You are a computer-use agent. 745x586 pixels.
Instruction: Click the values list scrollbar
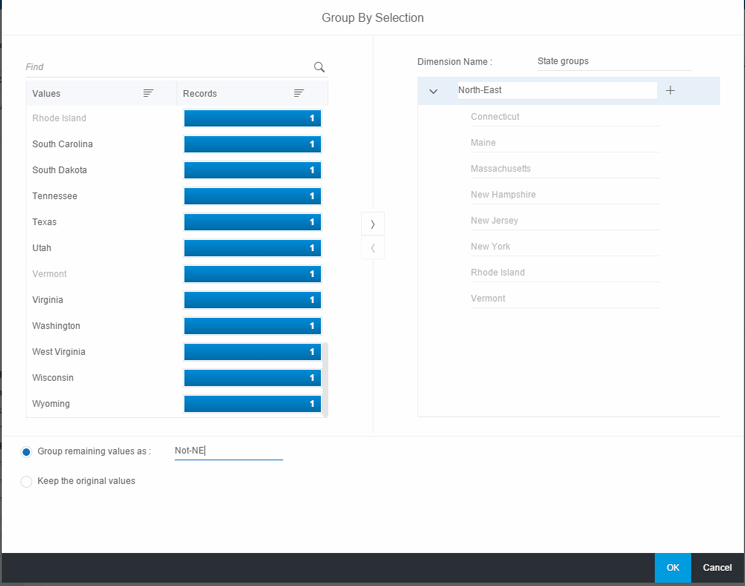point(325,379)
